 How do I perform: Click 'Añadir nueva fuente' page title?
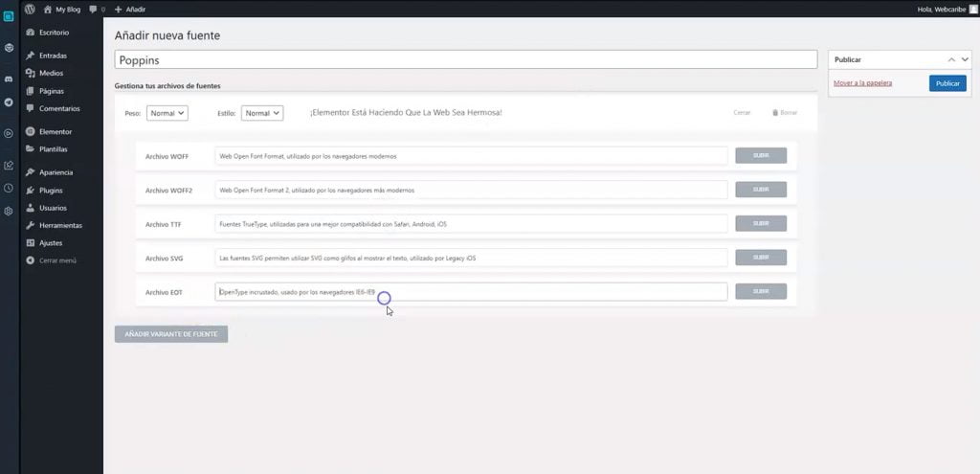[x=167, y=35]
